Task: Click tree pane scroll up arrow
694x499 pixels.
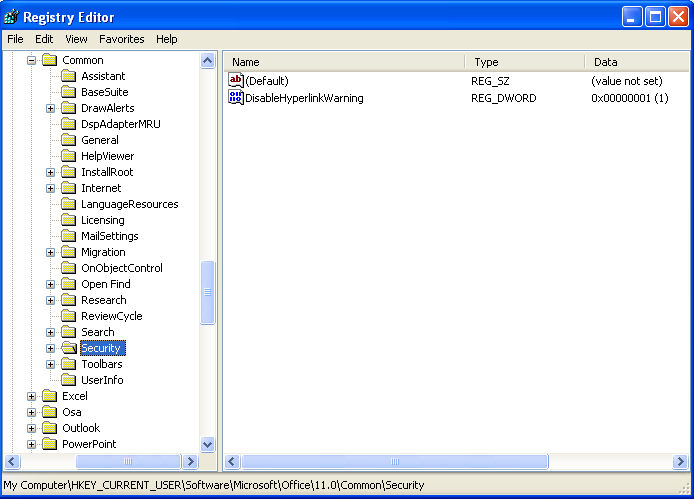Action: coord(208,61)
